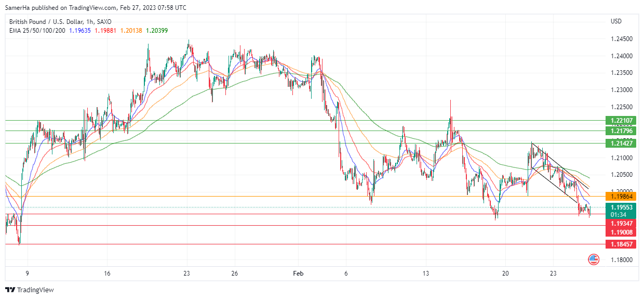This screenshot has width=644, height=299.
Task: Select the red 1.19347 support label
Action: [x=620, y=223]
